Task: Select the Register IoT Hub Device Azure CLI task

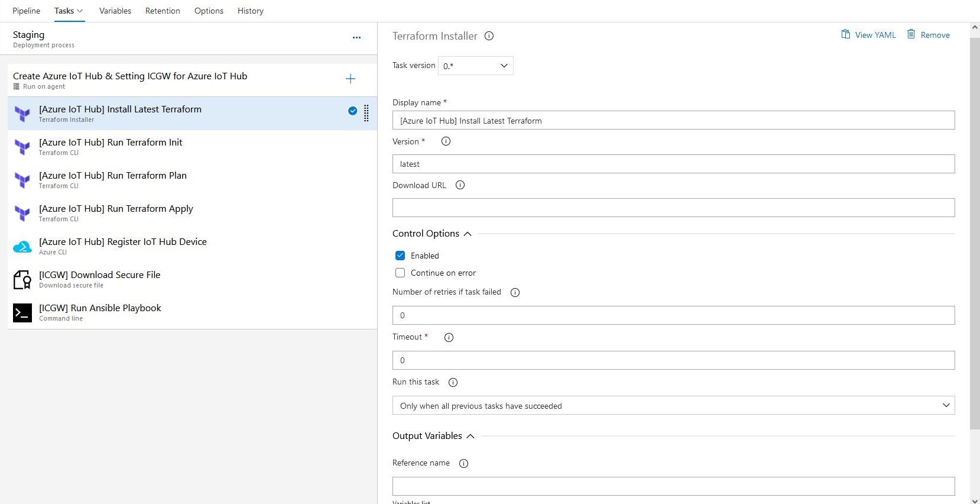Action: click(x=123, y=246)
